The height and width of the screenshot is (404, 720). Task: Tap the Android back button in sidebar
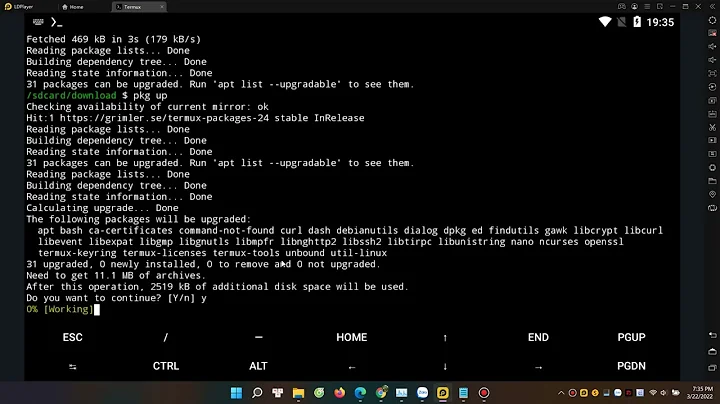[x=712, y=335]
